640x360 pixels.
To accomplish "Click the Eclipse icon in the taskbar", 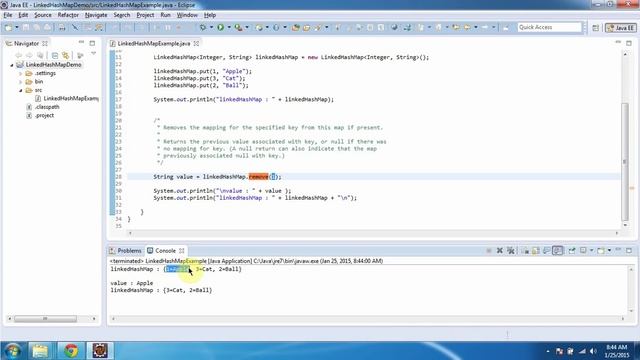I will click(100, 351).
